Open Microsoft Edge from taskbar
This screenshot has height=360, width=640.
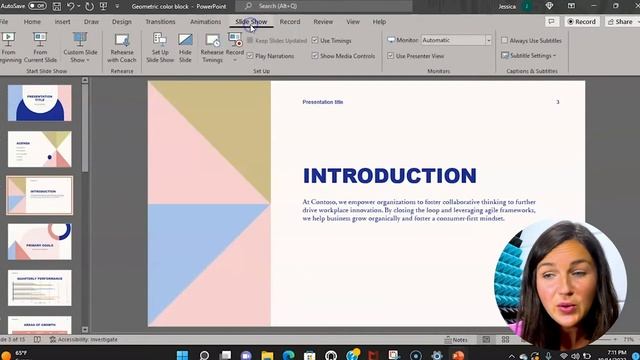click(x=289, y=355)
